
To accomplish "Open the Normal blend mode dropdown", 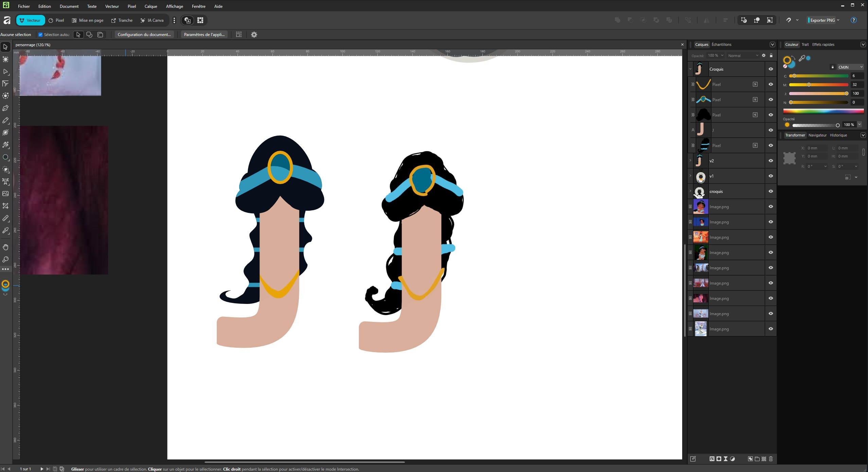I will (743, 55).
